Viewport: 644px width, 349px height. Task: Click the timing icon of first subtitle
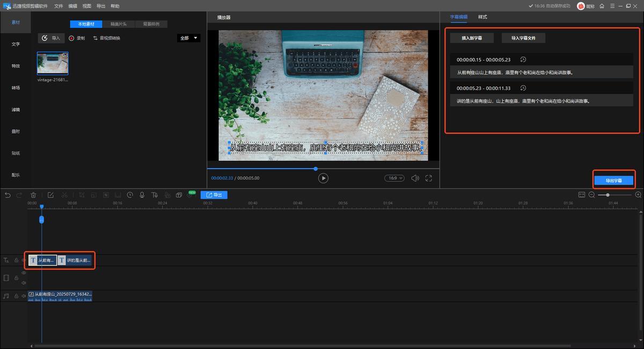coord(523,60)
